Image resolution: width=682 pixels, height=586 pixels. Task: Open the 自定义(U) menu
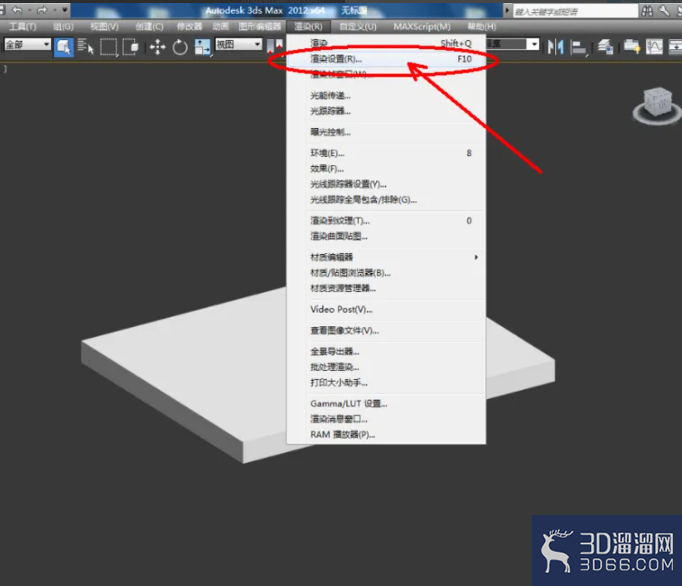pos(358,27)
